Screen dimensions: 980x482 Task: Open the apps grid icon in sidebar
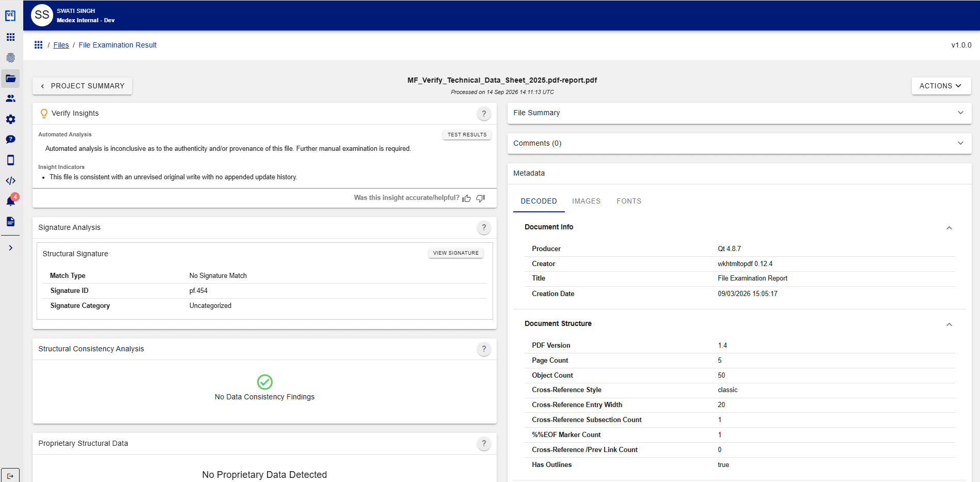(10, 37)
